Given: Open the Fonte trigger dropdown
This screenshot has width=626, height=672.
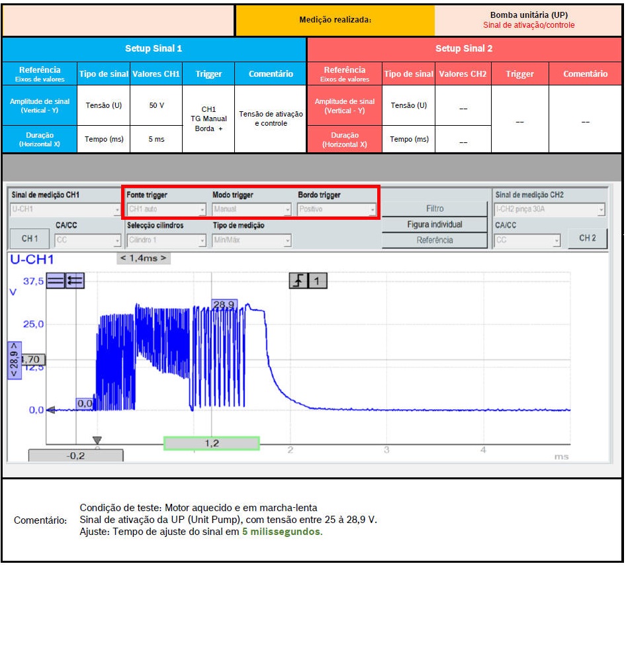Looking at the screenshot, I should (166, 209).
